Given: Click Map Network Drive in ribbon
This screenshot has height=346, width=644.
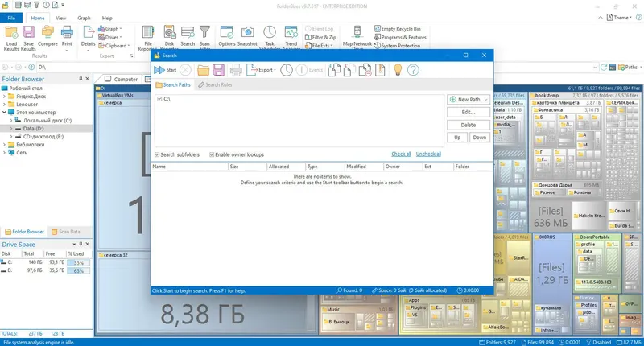Looking at the screenshot, I should [357, 38].
